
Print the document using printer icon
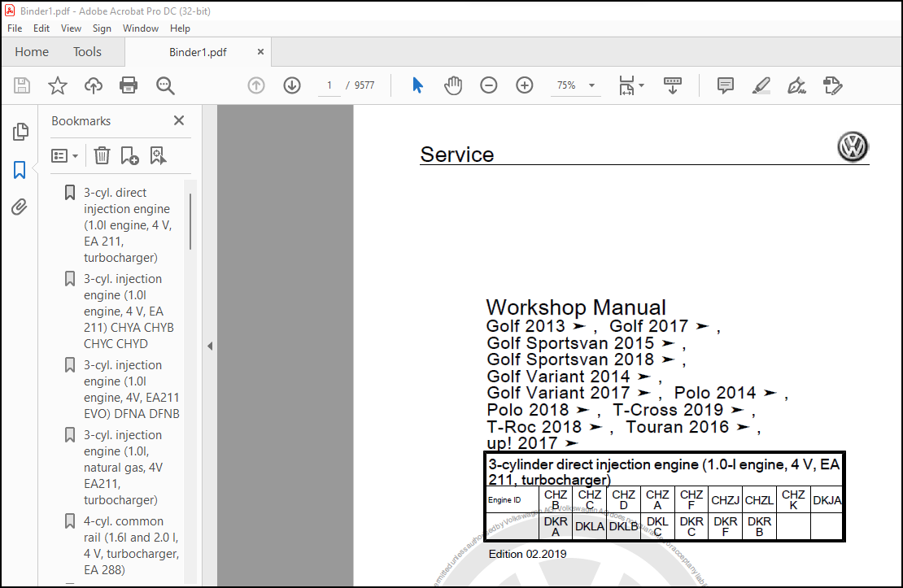point(129,85)
